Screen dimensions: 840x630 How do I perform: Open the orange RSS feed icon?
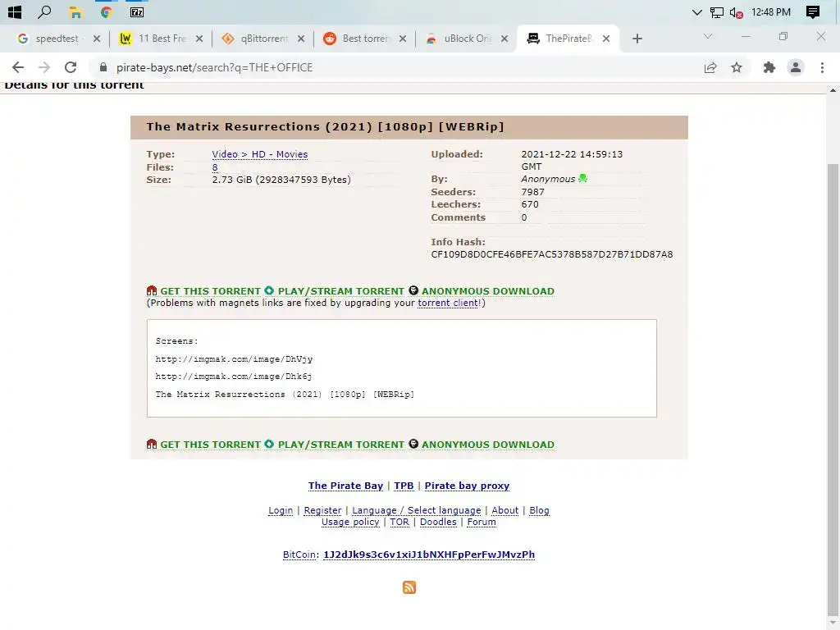[409, 587]
